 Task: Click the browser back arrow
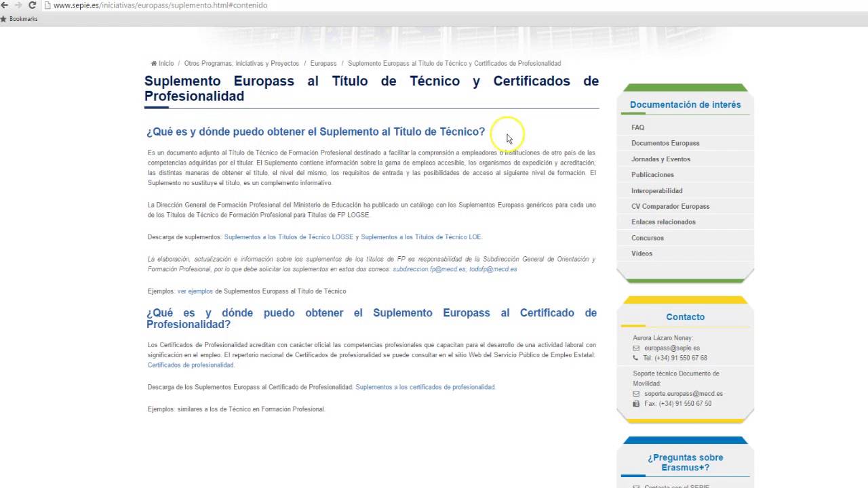coord(4,5)
